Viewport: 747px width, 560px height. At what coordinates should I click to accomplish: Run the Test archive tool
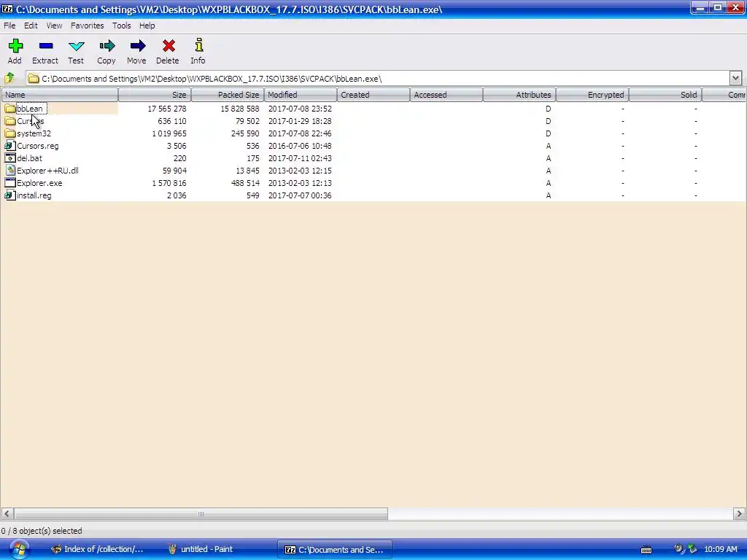(76, 46)
